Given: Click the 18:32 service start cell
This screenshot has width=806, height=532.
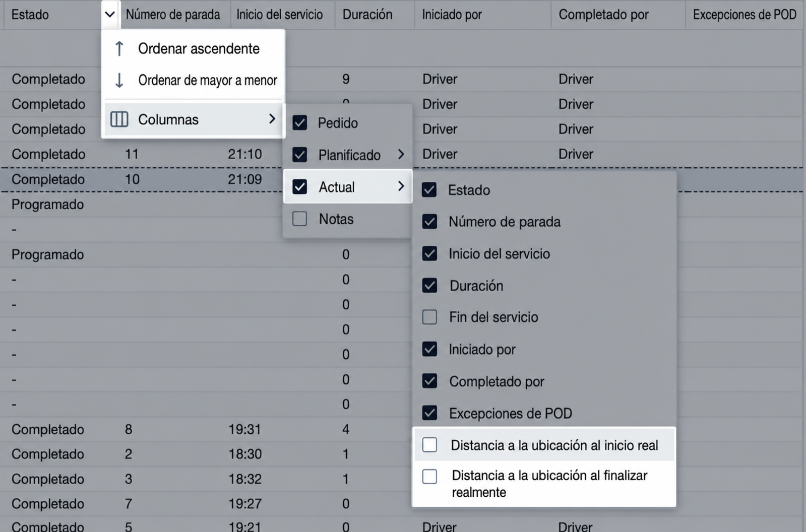Looking at the screenshot, I should point(245,479).
